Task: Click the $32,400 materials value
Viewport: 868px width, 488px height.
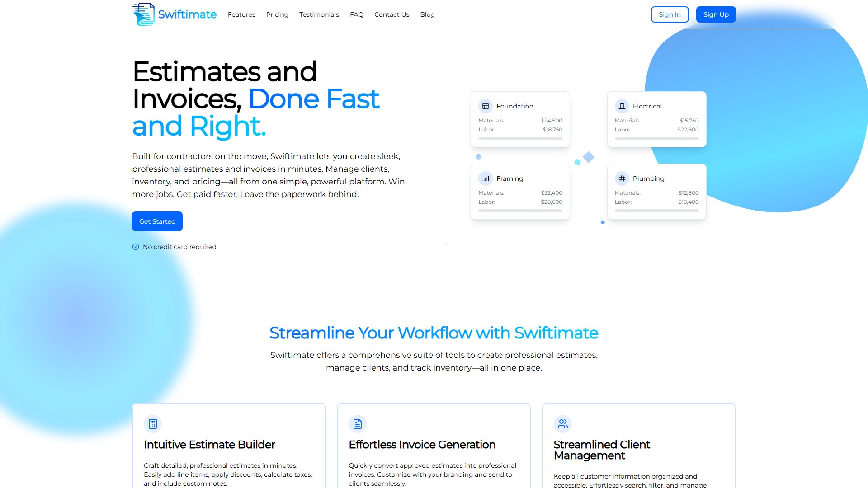Action: 552,193
